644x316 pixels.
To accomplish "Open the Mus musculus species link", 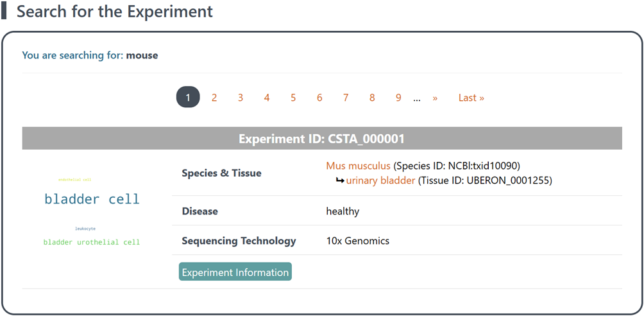I will click(358, 166).
